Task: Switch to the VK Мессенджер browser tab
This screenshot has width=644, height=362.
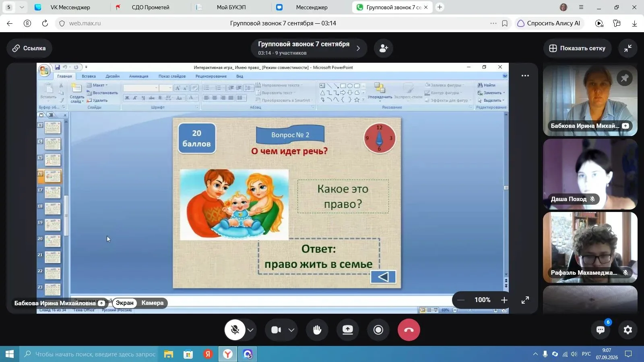Action: pos(70,7)
